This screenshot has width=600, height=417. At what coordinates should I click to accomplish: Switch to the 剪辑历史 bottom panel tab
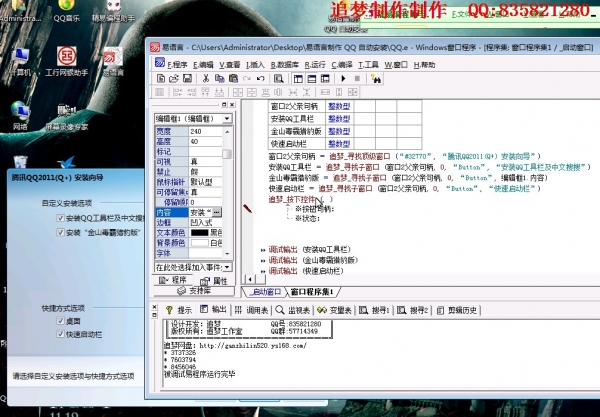pos(457,310)
